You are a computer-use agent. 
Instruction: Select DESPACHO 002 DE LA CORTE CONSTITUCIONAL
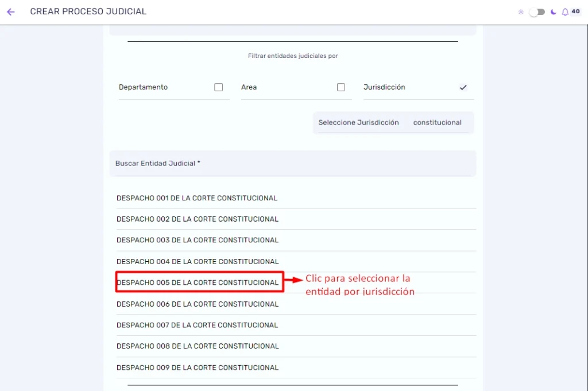tap(296, 219)
